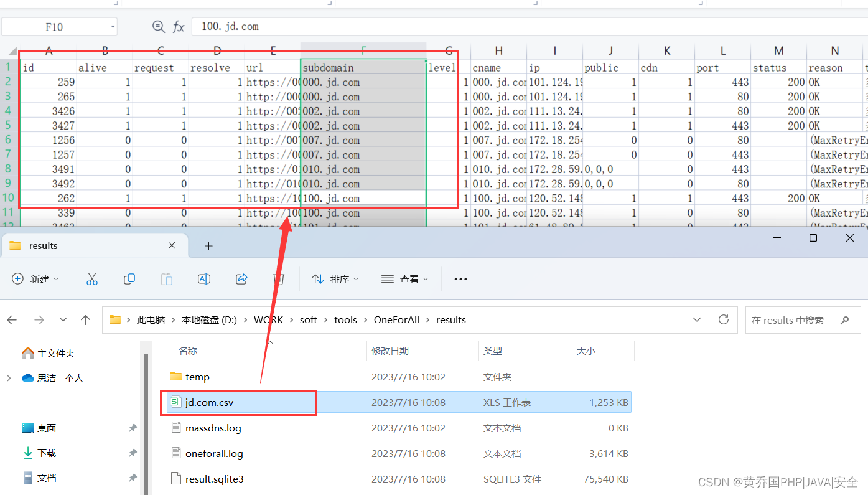Close the results Explorer tab

click(172, 245)
